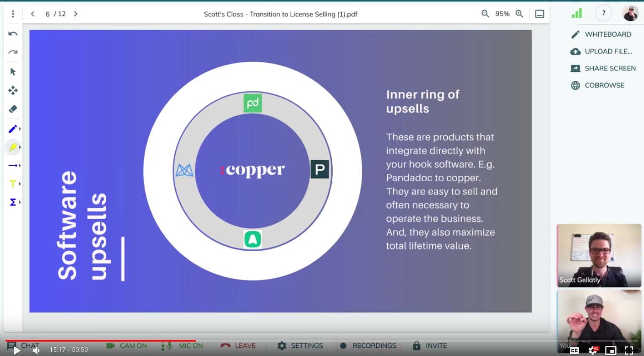Open the help question mark
This screenshot has width=644, height=356.
(604, 13)
